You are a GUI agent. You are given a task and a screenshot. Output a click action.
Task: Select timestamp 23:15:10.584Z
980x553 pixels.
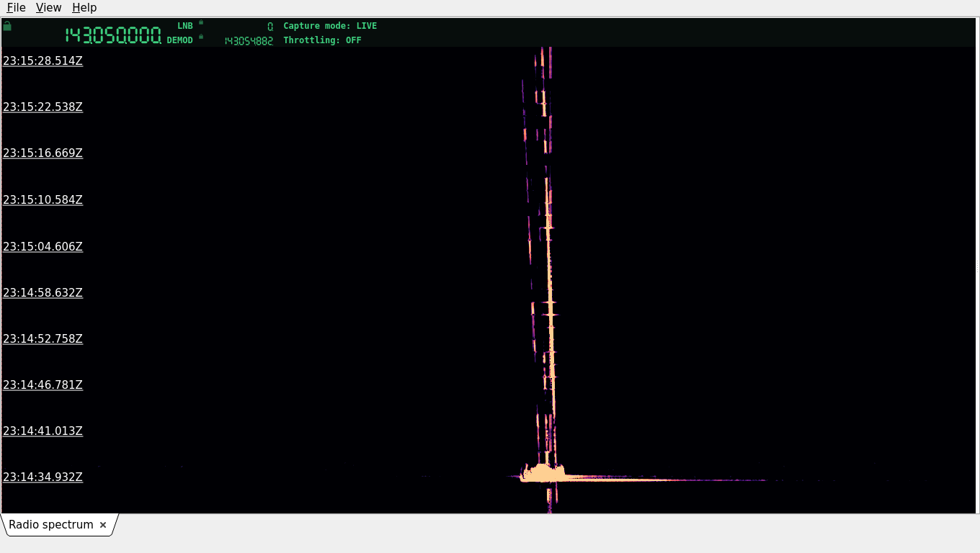pyautogui.click(x=43, y=200)
